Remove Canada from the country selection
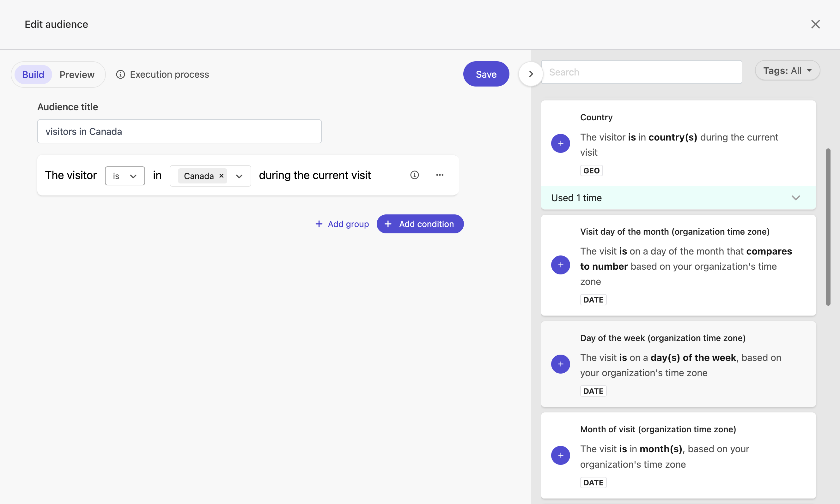This screenshot has height=504, width=840. click(x=221, y=176)
